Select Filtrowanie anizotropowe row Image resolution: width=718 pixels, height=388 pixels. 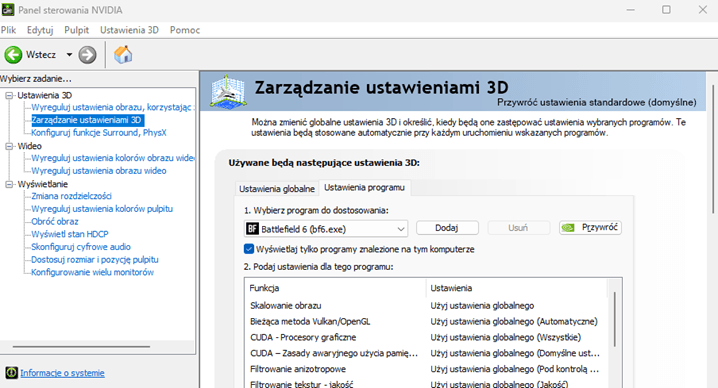pos(426,369)
